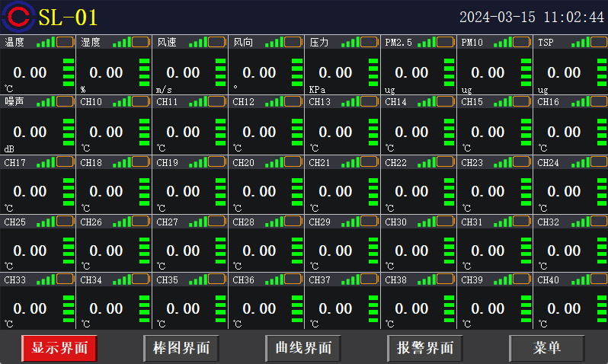Click battery icon in CH19 tile
This screenshot has width=608, height=364.
click(x=217, y=161)
